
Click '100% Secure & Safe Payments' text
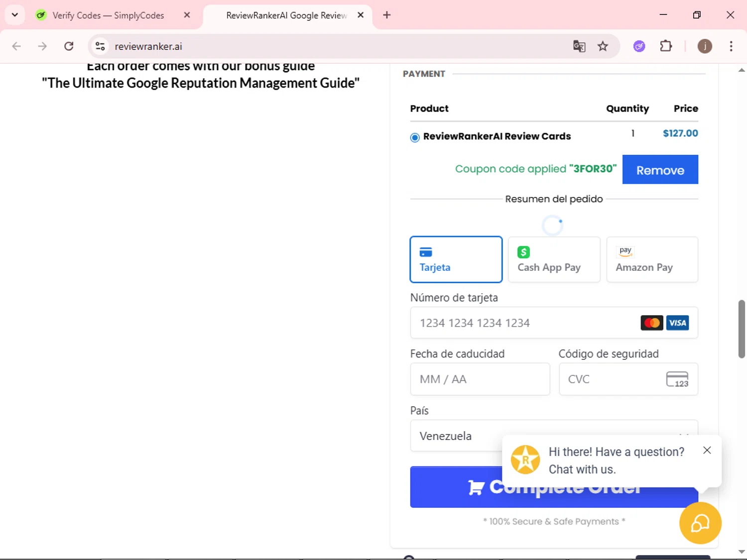554,521
